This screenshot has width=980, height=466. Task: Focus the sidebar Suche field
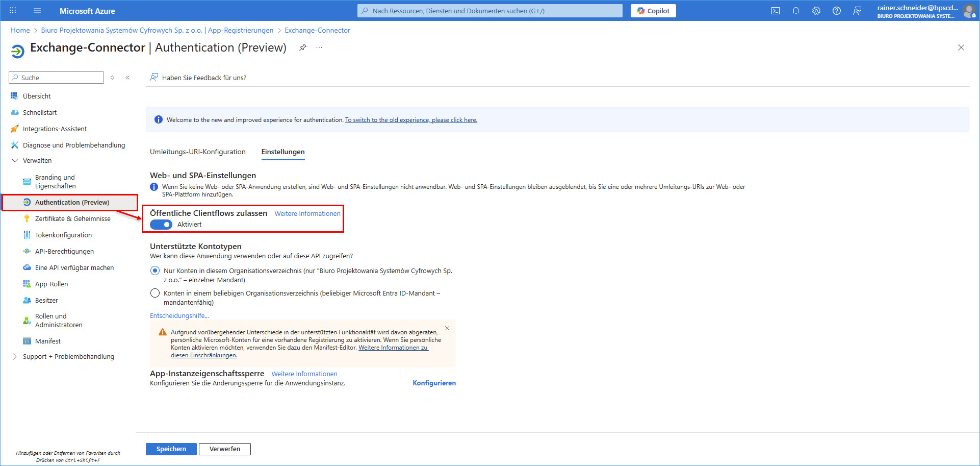56,78
